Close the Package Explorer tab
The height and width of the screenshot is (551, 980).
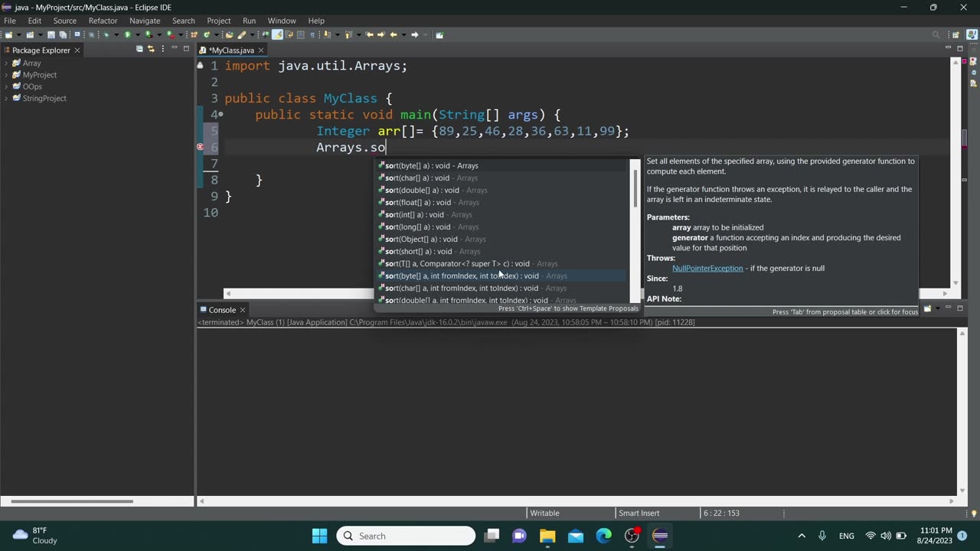[x=77, y=50]
